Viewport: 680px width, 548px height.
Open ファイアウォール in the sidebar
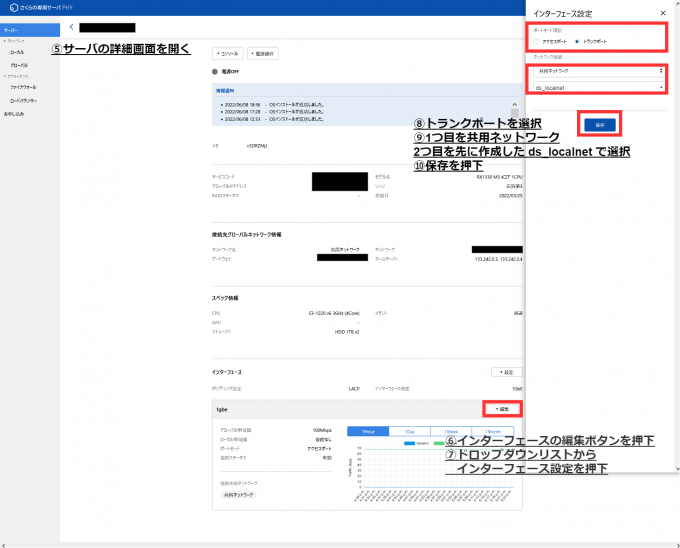(x=23, y=87)
